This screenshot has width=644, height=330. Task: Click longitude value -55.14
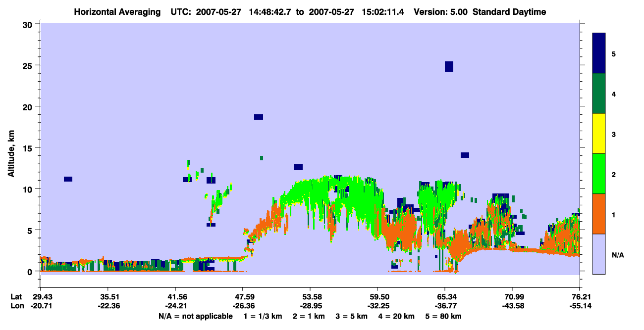[580, 306]
